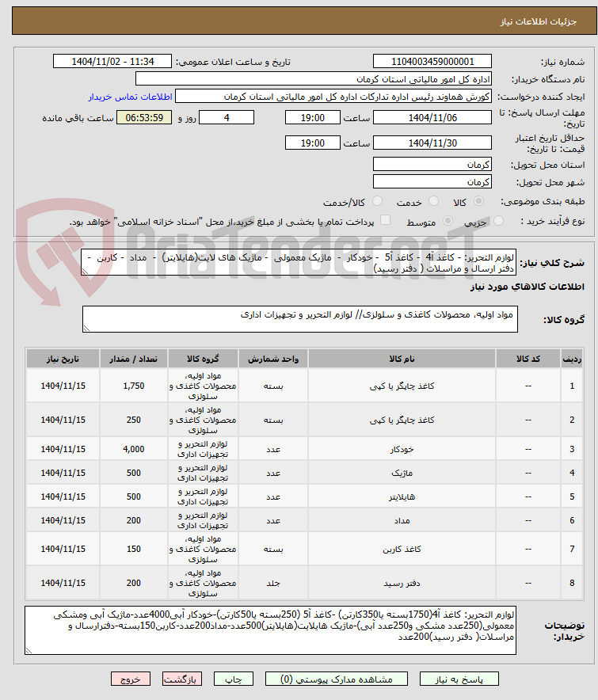This screenshot has width=598, height=700.
Task: Click the تعداد / مقدار column header
Action: pos(134,359)
